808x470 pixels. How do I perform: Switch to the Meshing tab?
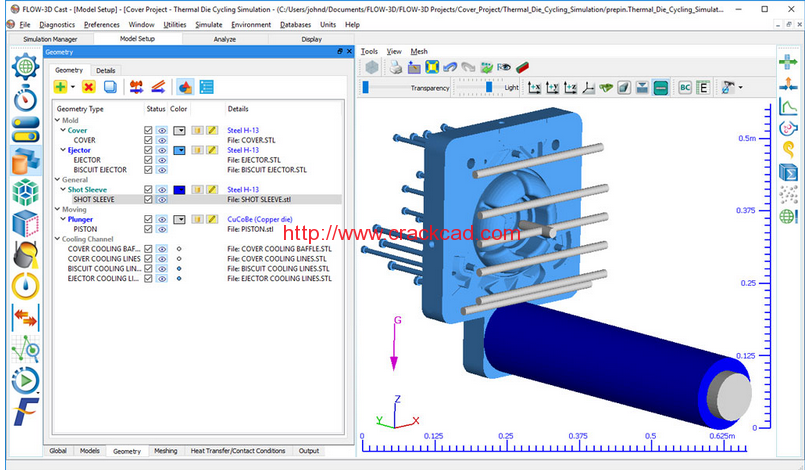tap(165, 451)
